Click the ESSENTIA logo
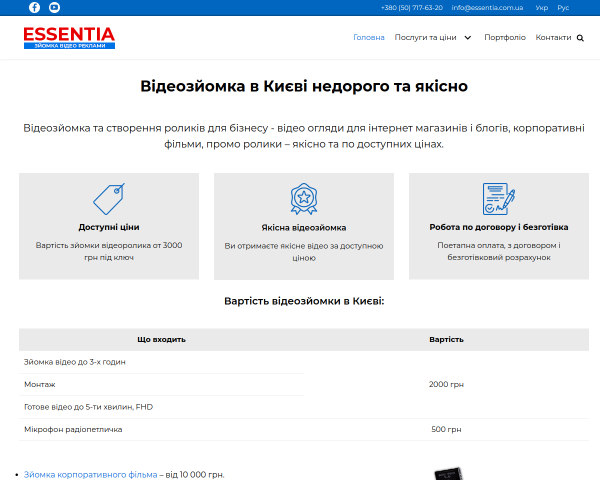The height and width of the screenshot is (480, 600). 69,38
